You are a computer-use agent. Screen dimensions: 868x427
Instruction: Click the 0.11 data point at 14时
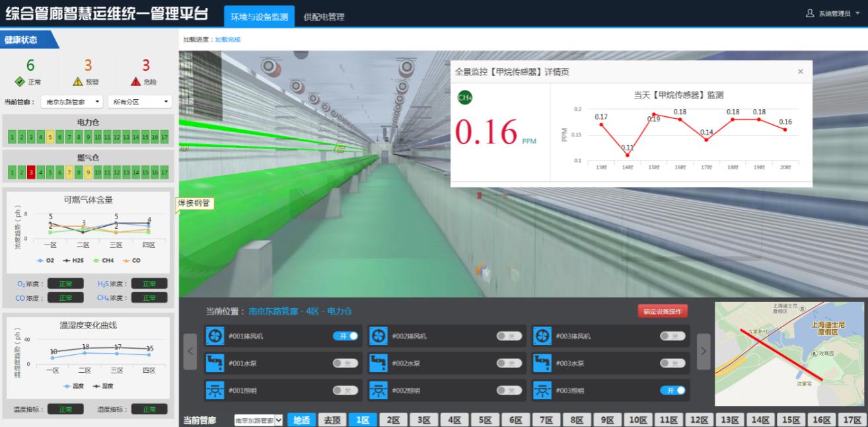pyautogui.click(x=627, y=155)
